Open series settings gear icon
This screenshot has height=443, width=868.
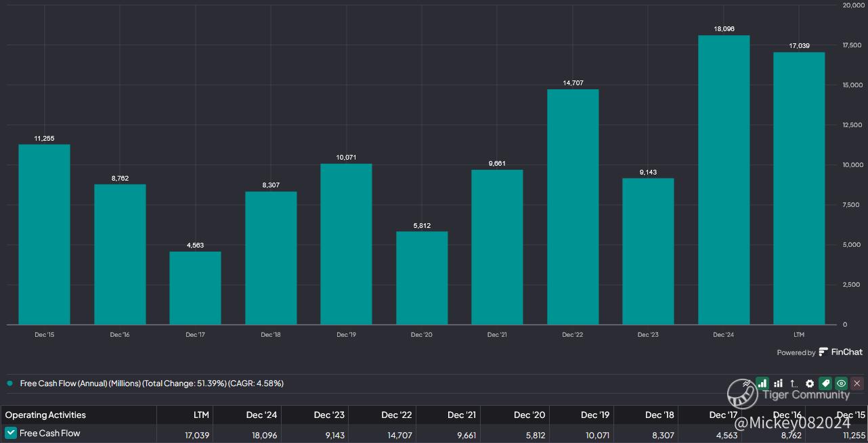click(x=810, y=383)
